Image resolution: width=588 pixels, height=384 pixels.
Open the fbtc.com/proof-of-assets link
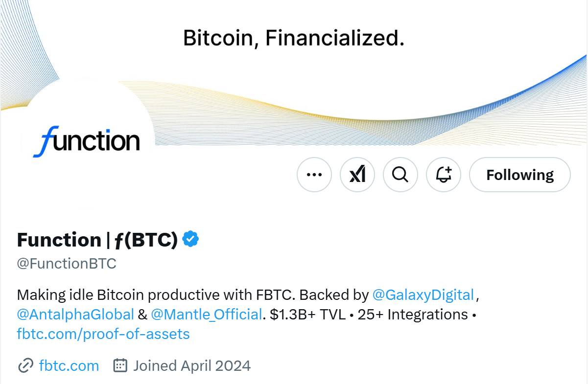click(x=103, y=334)
